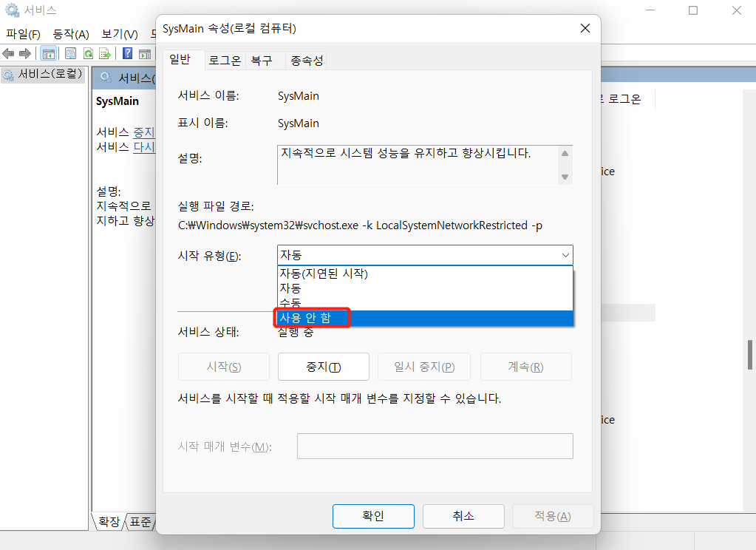Viewport: 756px width, 550px height.
Task: Switch to the 로그온 tab
Action: point(224,60)
